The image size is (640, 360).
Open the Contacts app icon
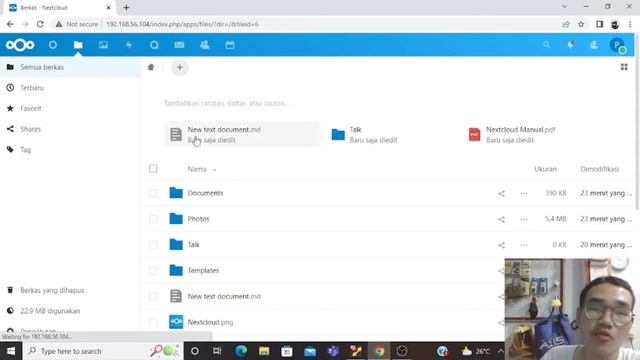pyautogui.click(x=204, y=45)
